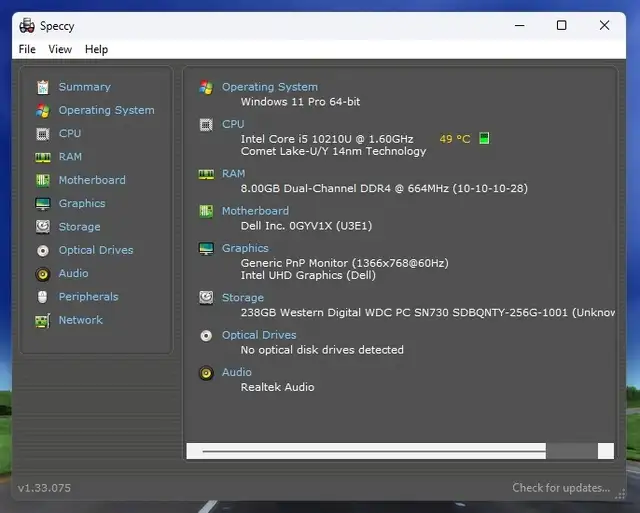Click 'Intel Core i5 10210U @ 1.60GHz' text
This screenshot has height=513, width=640.
click(327, 139)
